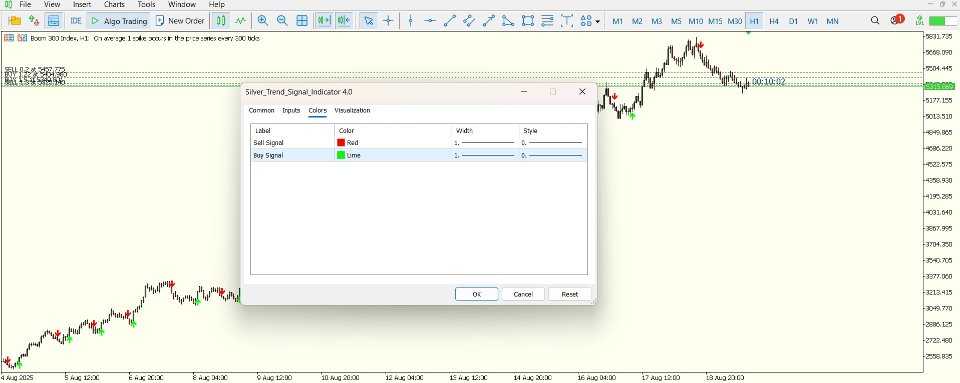
Task: Click the green LVL arrow icon
Action: click(x=919, y=21)
